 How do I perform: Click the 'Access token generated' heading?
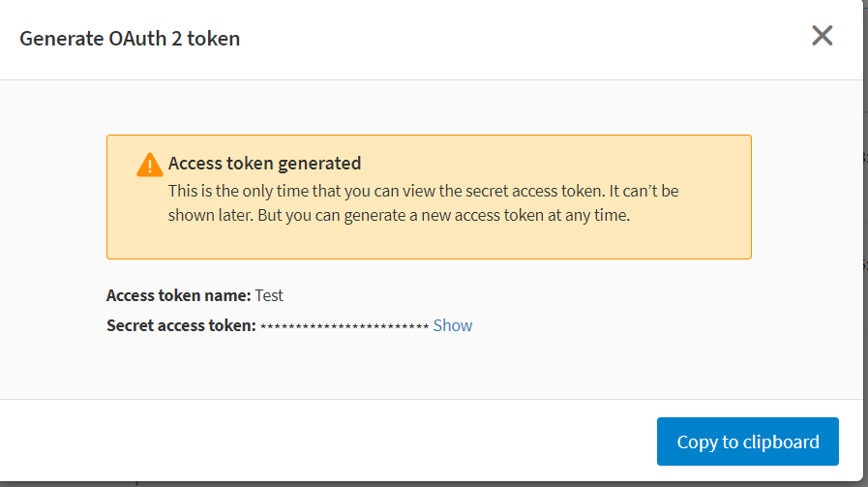click(264, 163)
